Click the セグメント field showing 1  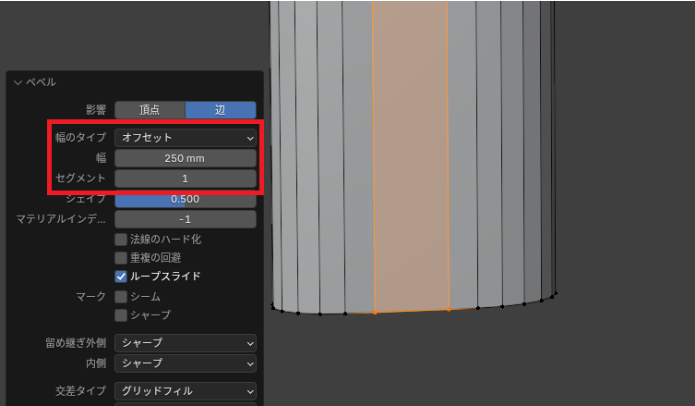(x=185, y=178)
